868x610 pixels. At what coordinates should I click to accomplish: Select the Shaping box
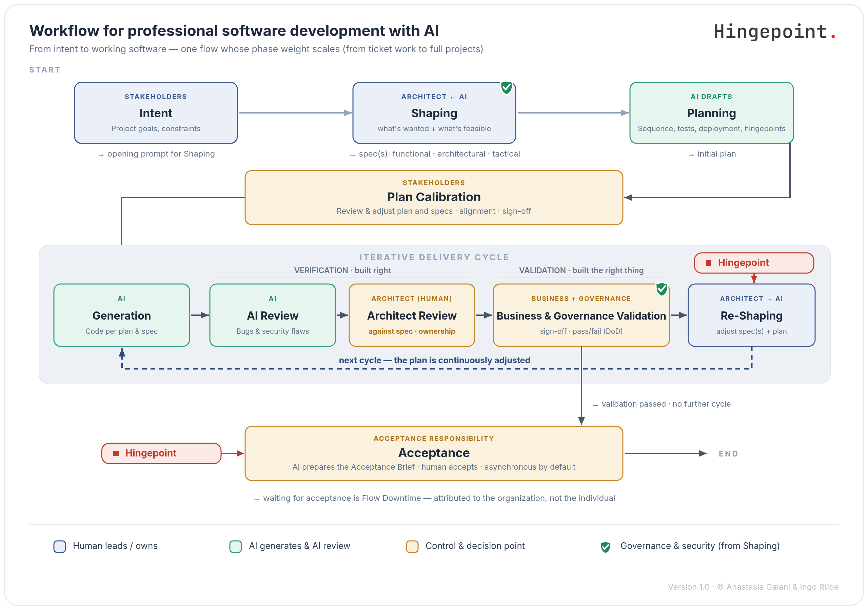pos(434,113)
